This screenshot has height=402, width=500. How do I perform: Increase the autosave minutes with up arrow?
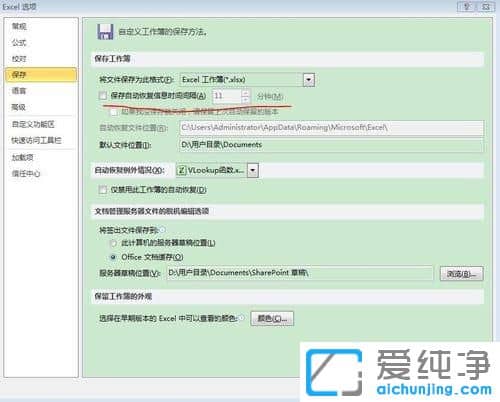246,93
